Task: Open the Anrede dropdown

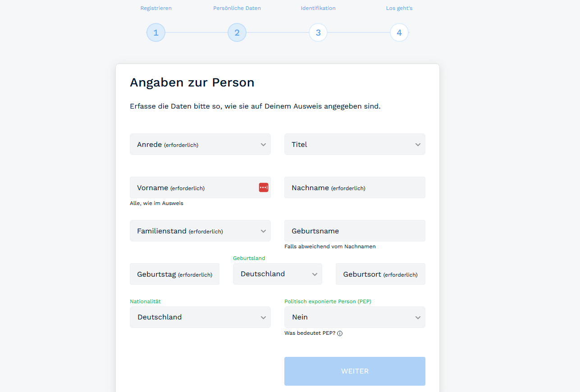Action: click(x=200, y=145)
